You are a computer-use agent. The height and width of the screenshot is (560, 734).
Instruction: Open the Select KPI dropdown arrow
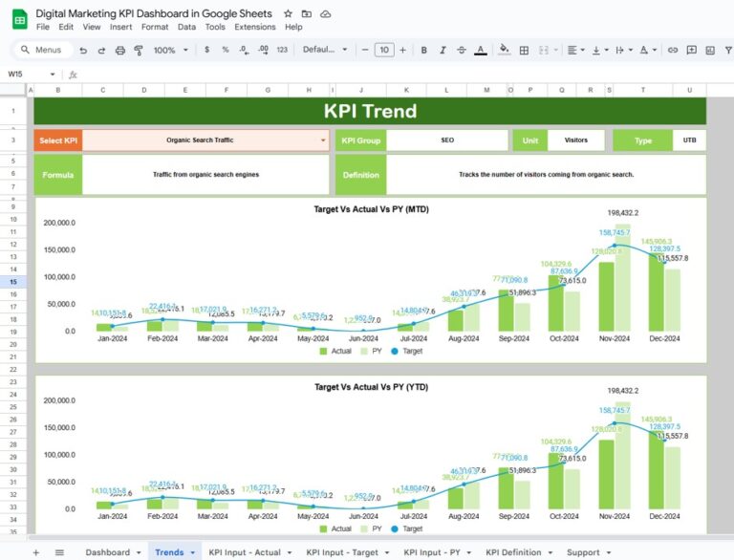(x=323, y=140)
